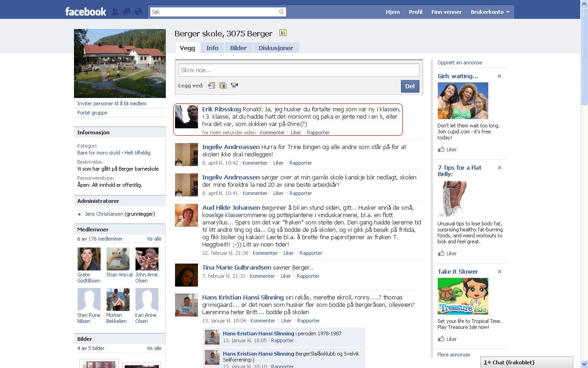
Task: Close the Girls waiting ad
Action: point(499,76)
